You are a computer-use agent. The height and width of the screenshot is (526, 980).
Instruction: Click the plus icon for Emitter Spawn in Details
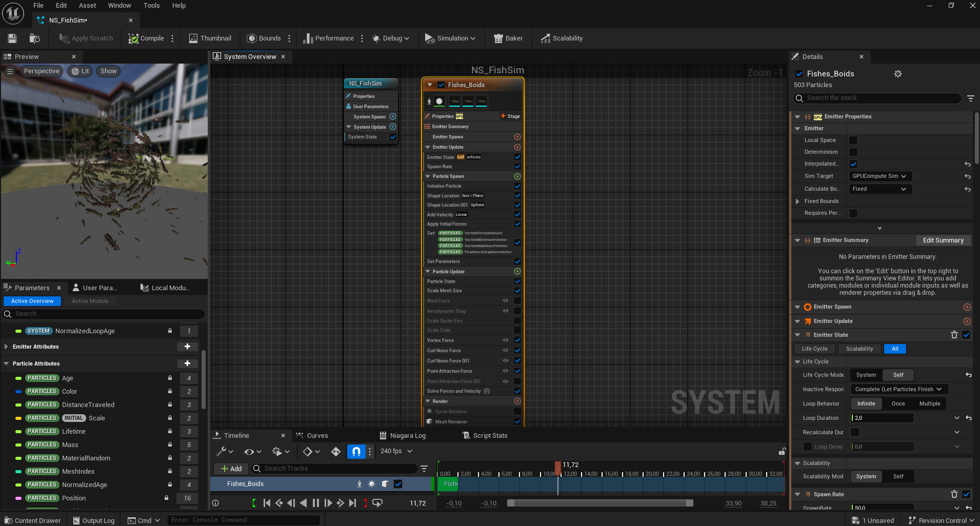pos(967,307)
